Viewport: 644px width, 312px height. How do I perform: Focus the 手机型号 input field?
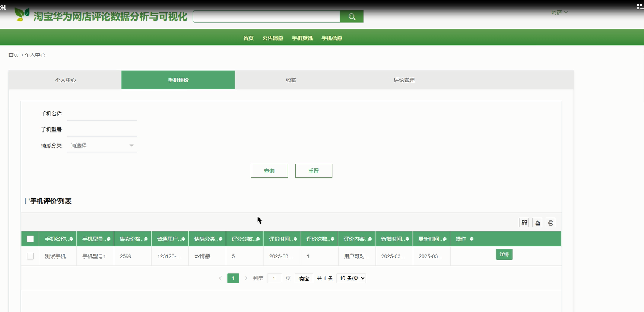(102, 130)
